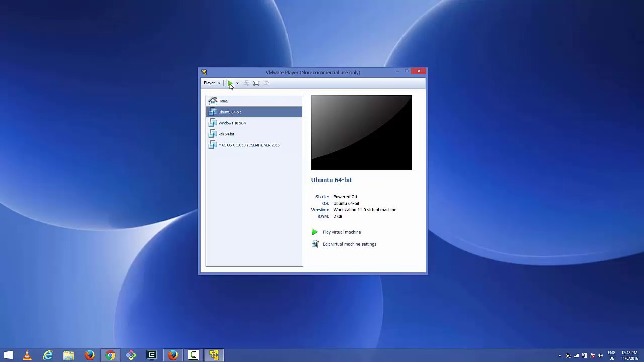This screenshot has height=362, width=644.
Task: Click the Powered Off state value
Action: [345, 197]
